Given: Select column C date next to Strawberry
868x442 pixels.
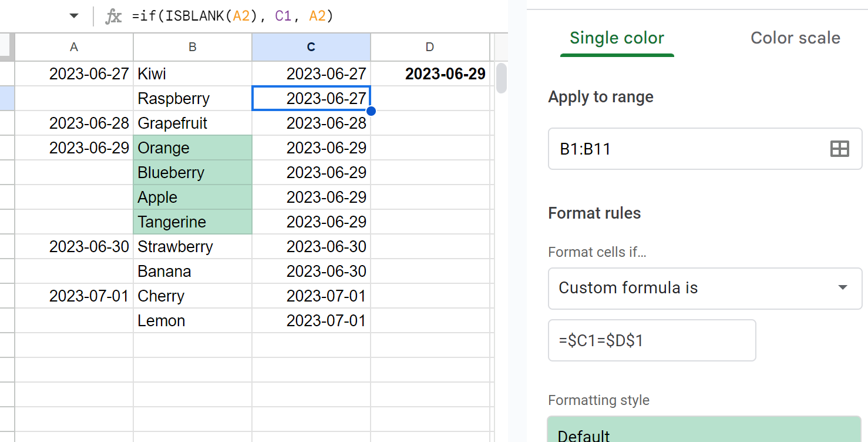Looking at the screenshot, I should (311, 246).
